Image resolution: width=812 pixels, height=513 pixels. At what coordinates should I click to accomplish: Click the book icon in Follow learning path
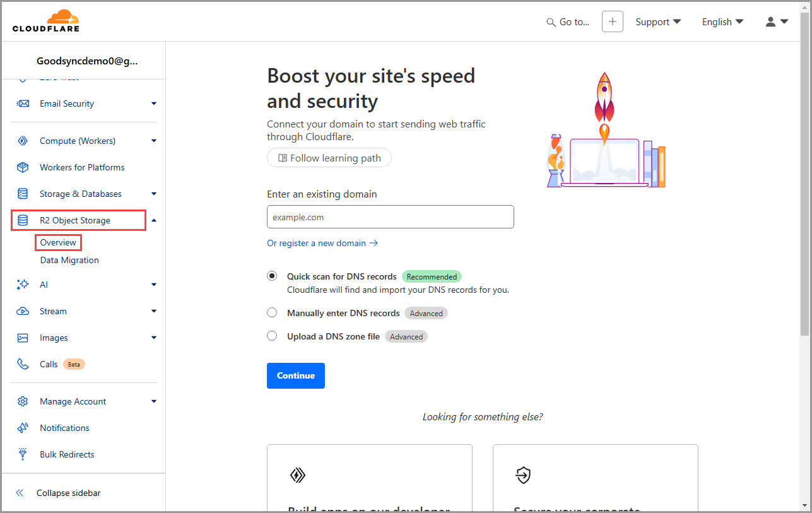click(x=283, y=158)
